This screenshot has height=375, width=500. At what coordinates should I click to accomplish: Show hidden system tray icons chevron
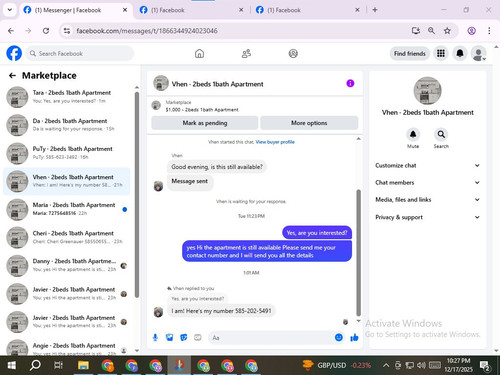[x=386, y=365]
